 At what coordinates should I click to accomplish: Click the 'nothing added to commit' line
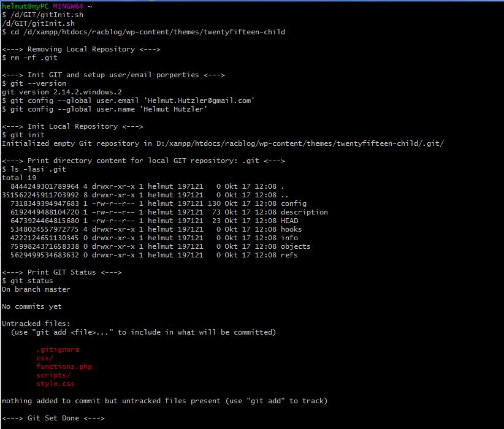point(164,401)
